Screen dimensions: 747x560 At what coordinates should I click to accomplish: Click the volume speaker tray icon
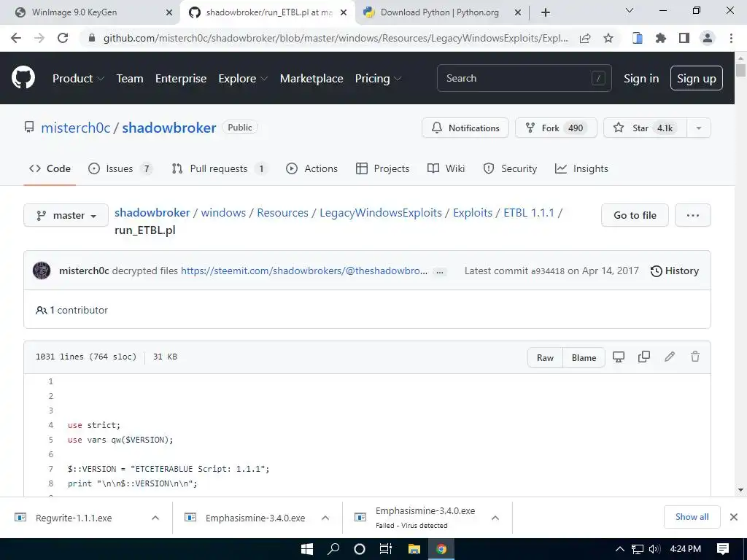pos(654,549)
